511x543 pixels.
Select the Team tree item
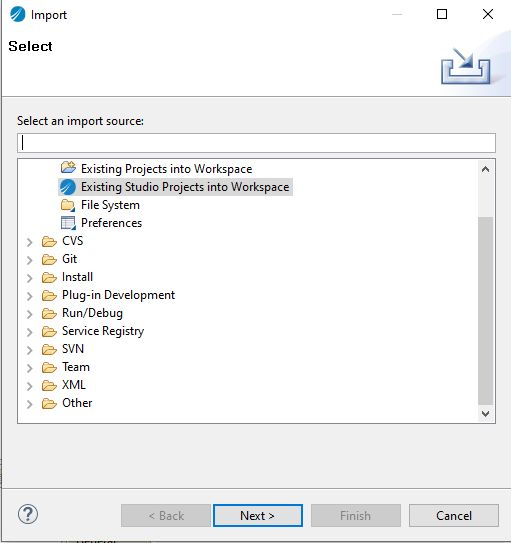pyautogui.click(x=76, y=367)
